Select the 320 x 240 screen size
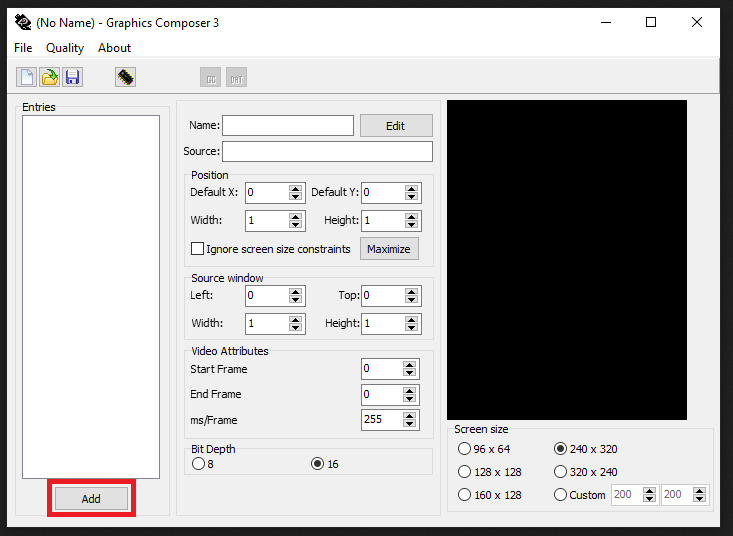This screenshot has height=536, width=733. (560, 472)
